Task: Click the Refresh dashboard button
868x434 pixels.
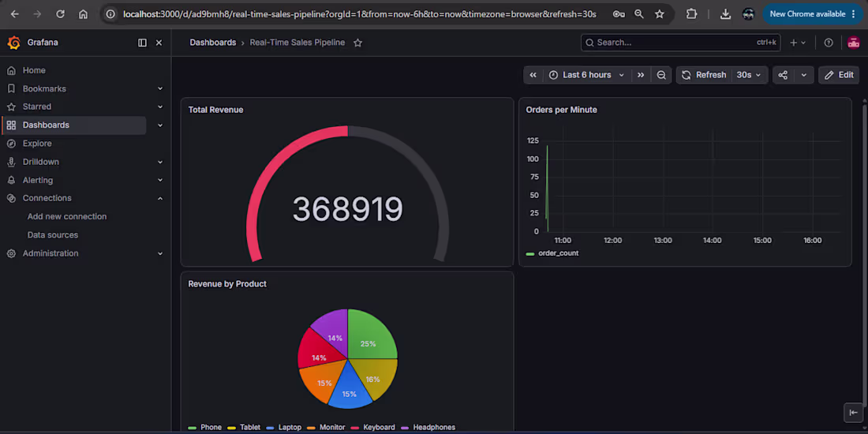Action: [x=704, y=75]
